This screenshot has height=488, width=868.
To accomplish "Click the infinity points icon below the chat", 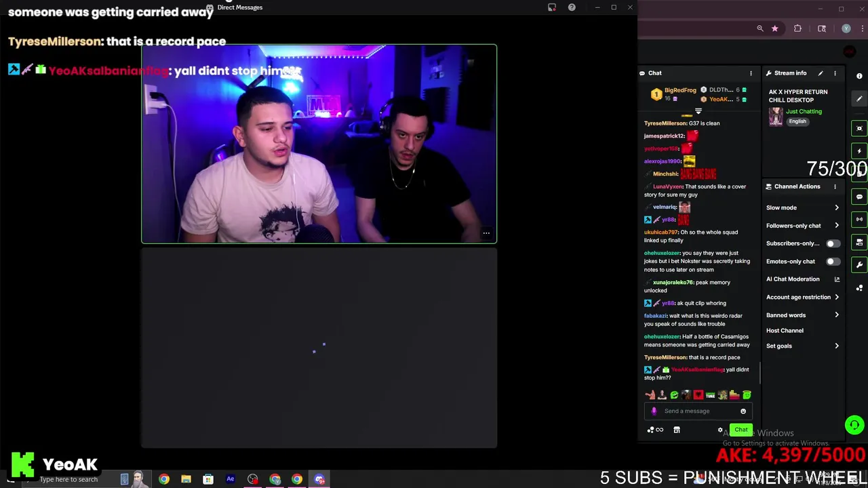I will (656, 430).
